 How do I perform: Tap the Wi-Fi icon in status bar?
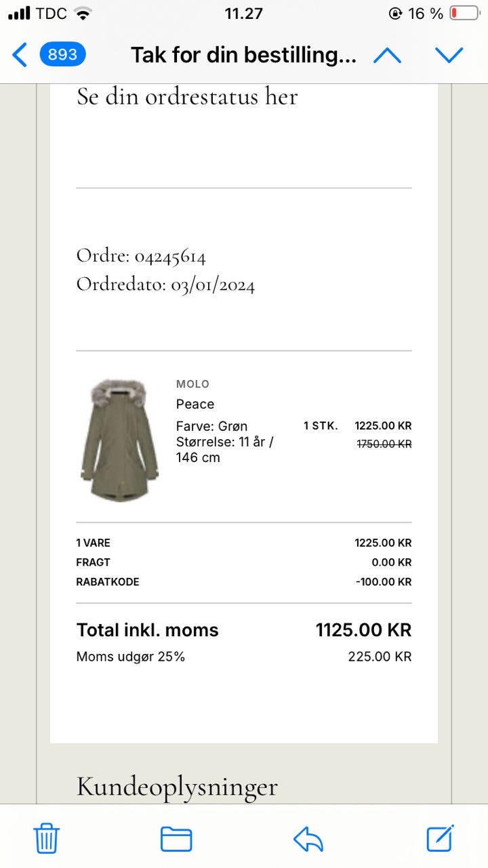pos(83,14)
